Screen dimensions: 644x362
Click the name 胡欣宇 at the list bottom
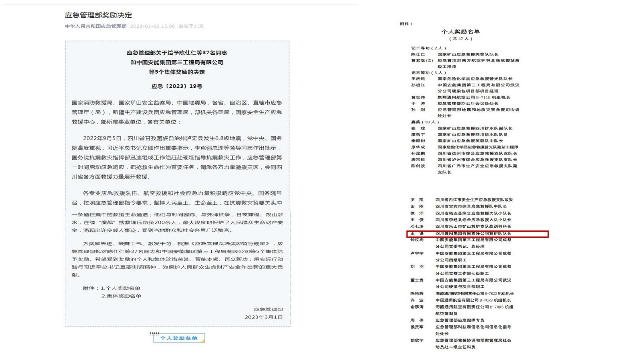pos(417,340)
